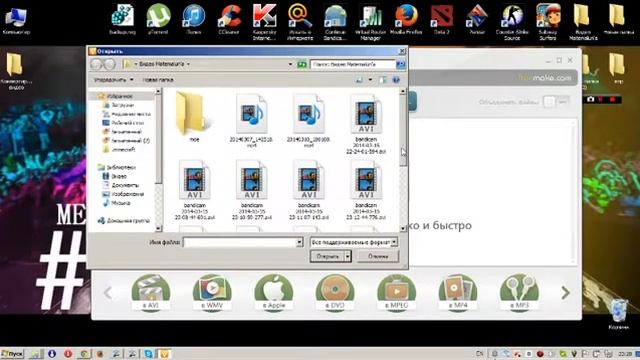Open view options dropdown arrow in toolbar
Viewport: 640px width, 360px height.
point(370,80)
